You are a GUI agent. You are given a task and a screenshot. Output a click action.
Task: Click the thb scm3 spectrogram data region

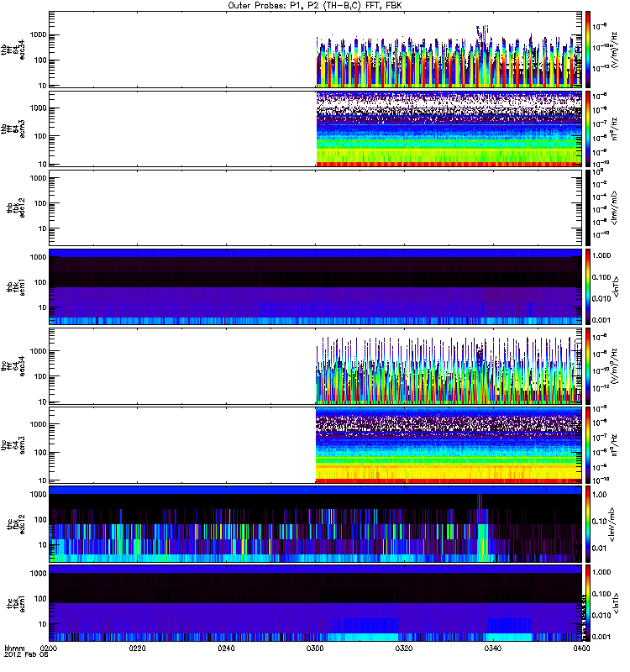[x=449, y=129]
